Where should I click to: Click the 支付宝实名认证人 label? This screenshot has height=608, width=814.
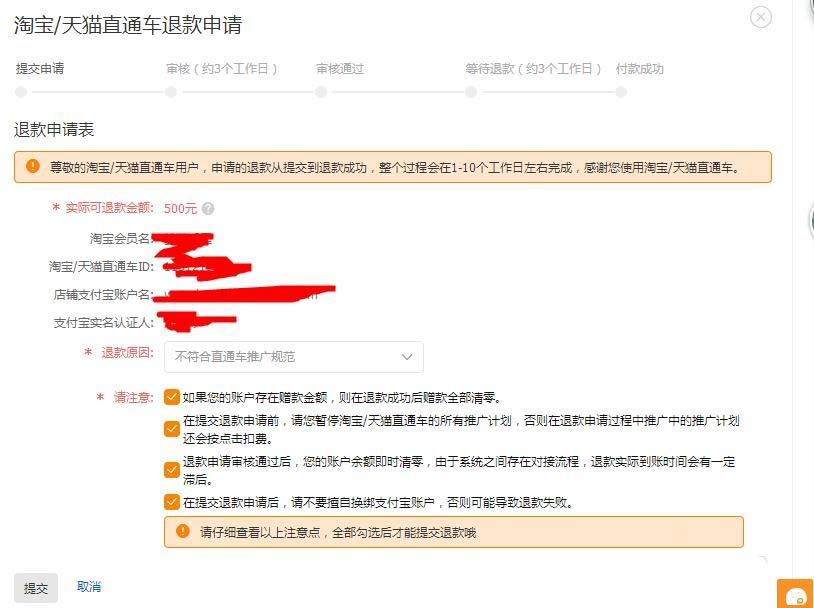click(x=104, y=322)
